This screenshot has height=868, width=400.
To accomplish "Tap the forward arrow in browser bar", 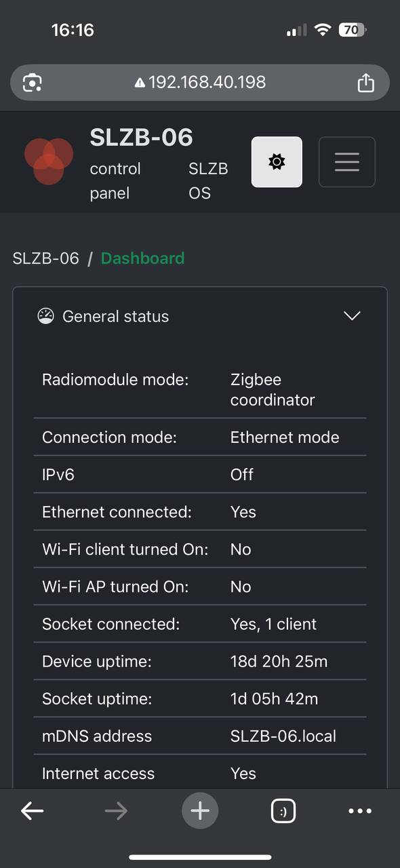I will (116, 811).
